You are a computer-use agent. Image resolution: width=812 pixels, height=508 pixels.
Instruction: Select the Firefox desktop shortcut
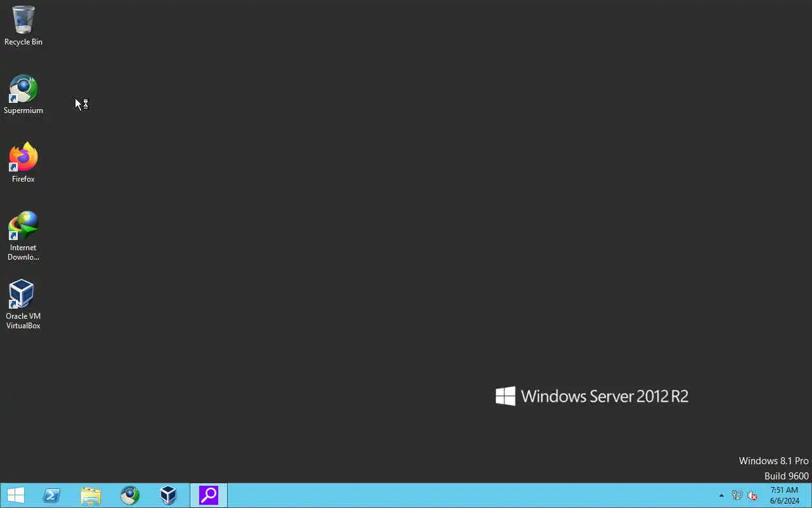(x=23, y=163)
